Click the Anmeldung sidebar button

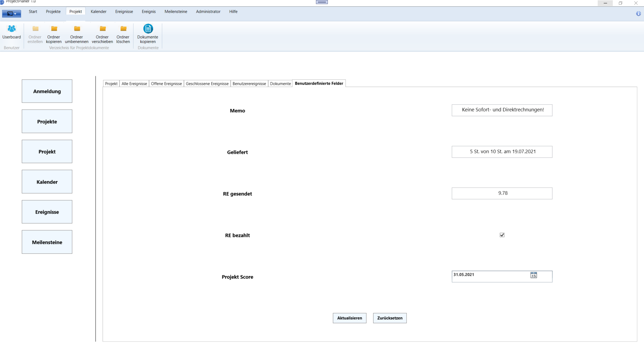(x=47, y=91)
